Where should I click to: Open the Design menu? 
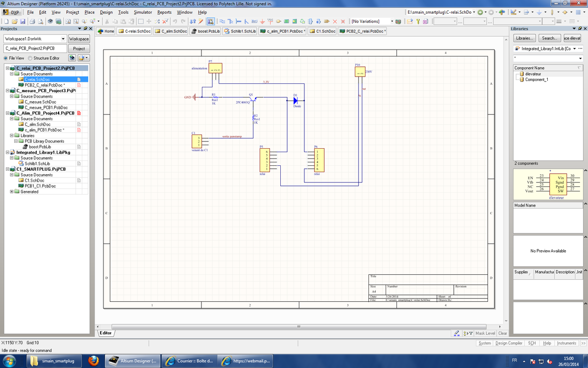tap(106, 12)
